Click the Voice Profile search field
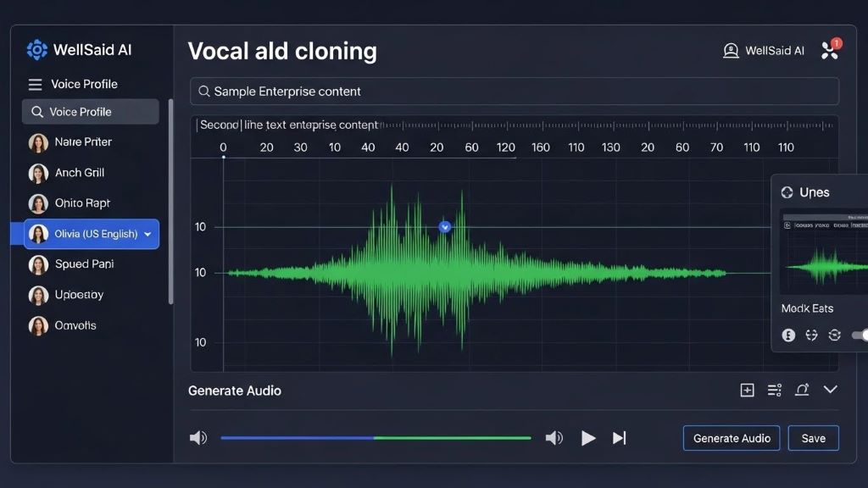868x488 pixels. click(90, 112)
